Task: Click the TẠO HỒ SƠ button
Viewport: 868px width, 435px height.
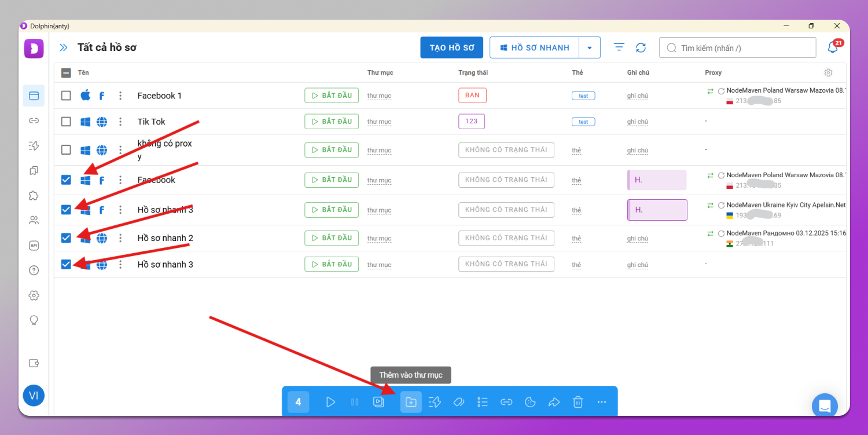Action: [x=451, y=48]
